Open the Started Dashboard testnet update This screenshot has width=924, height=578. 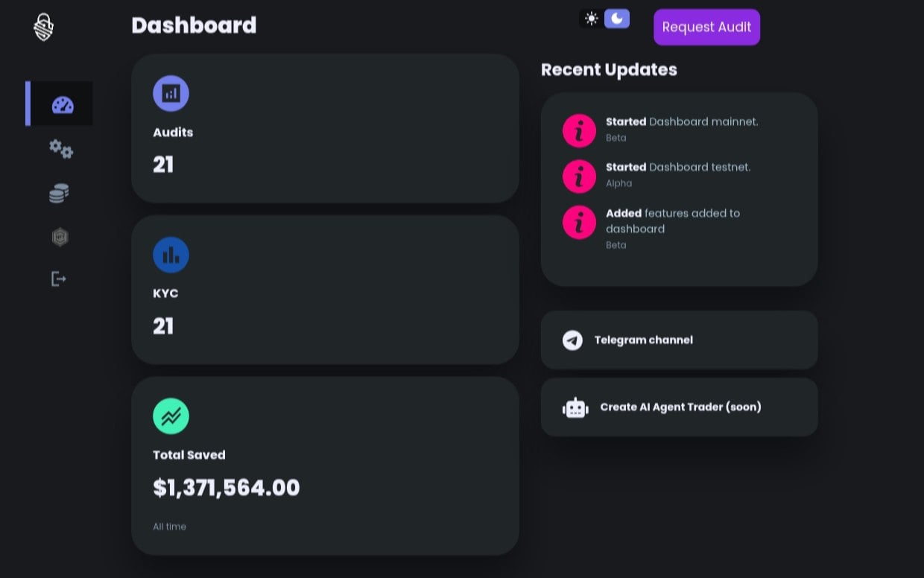pos(677,168)
